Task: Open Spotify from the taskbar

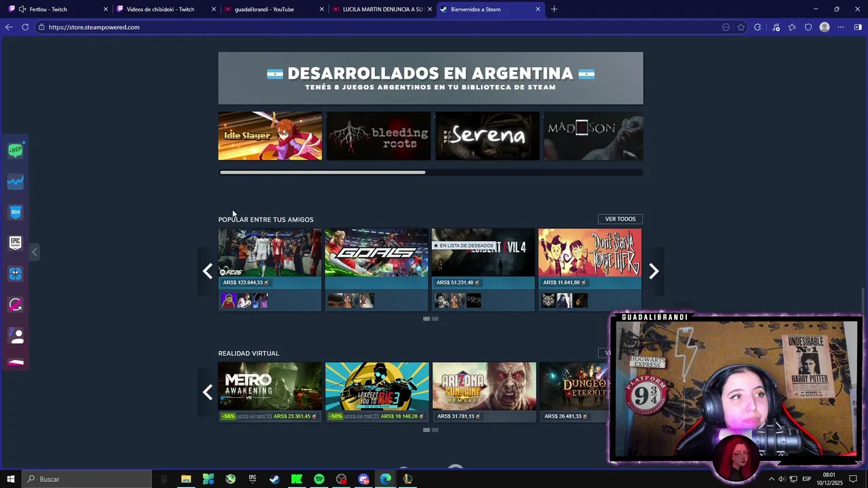Action: click(319, 479)
